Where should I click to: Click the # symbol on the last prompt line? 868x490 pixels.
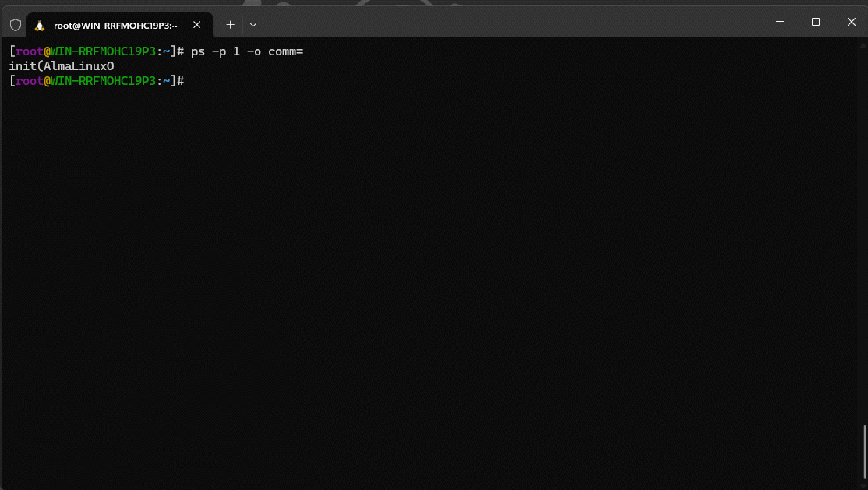[x=180, y=81]
